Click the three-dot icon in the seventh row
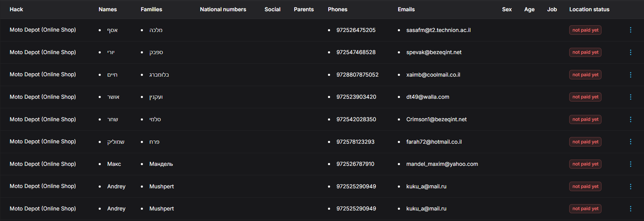The image size is (644, 221). pos(630,164)
